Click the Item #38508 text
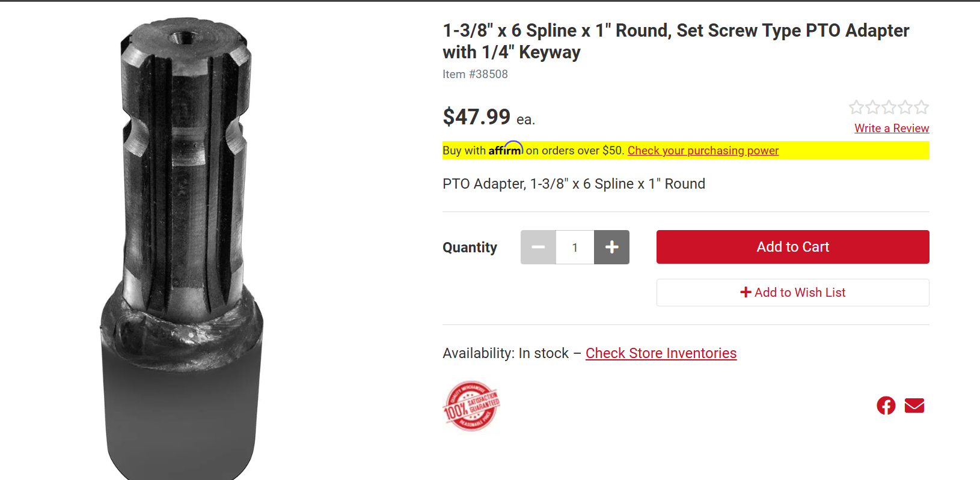980x480 pixels. (475, 74)
